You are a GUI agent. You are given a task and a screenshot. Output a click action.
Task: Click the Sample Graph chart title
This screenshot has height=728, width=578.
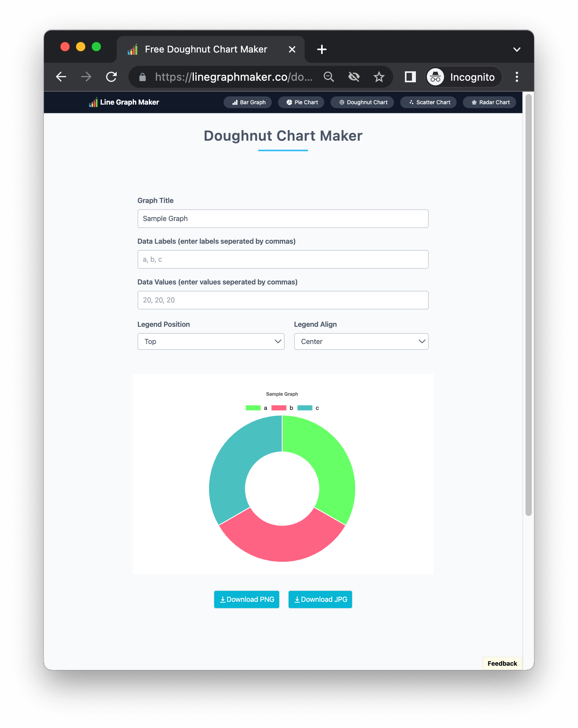point(282,394)
